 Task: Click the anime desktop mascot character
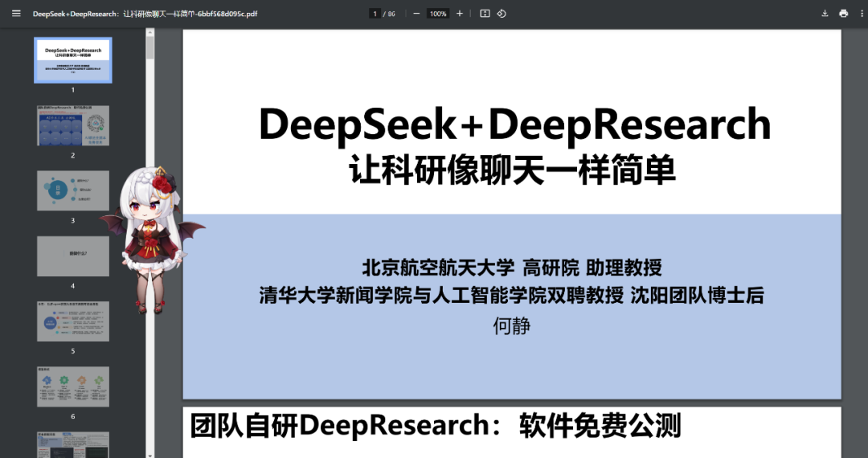tap(152, 240)
